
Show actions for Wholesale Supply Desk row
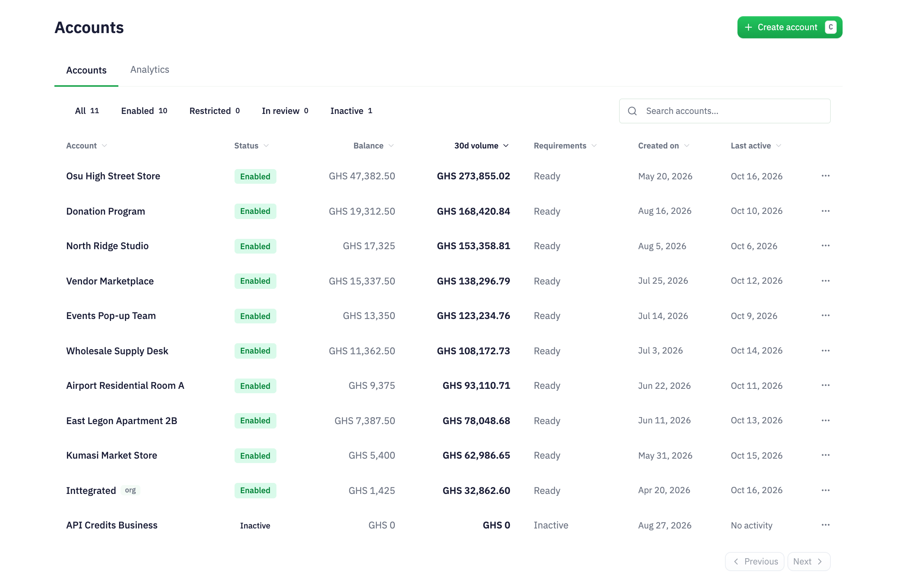pos(825,350)
